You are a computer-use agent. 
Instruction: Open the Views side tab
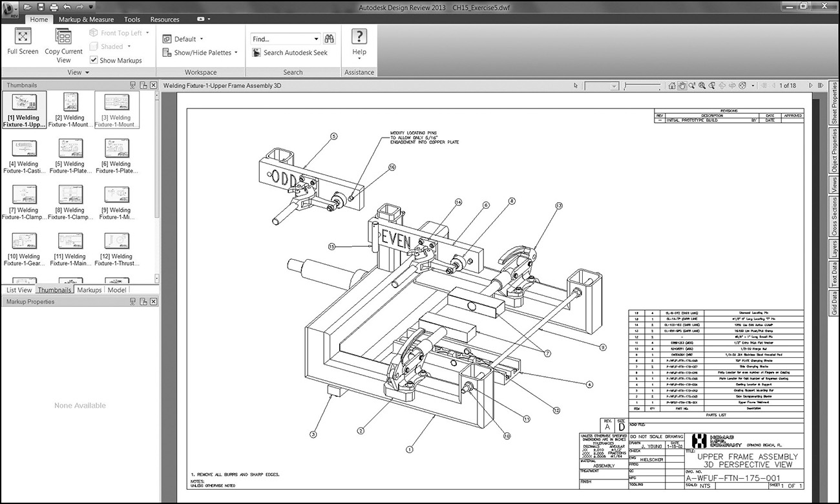click(834, 185)
